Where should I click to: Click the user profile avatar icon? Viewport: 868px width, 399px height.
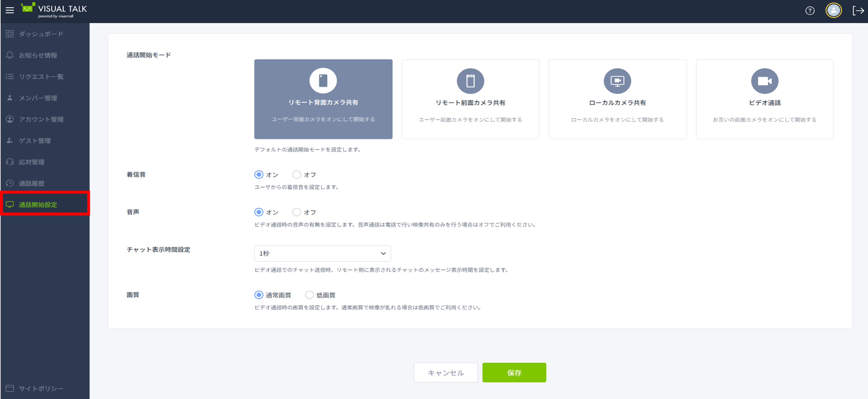point(833,11)
